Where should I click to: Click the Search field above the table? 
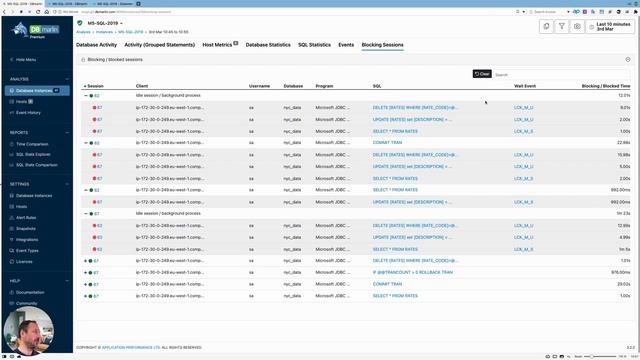tap(562, 75)
